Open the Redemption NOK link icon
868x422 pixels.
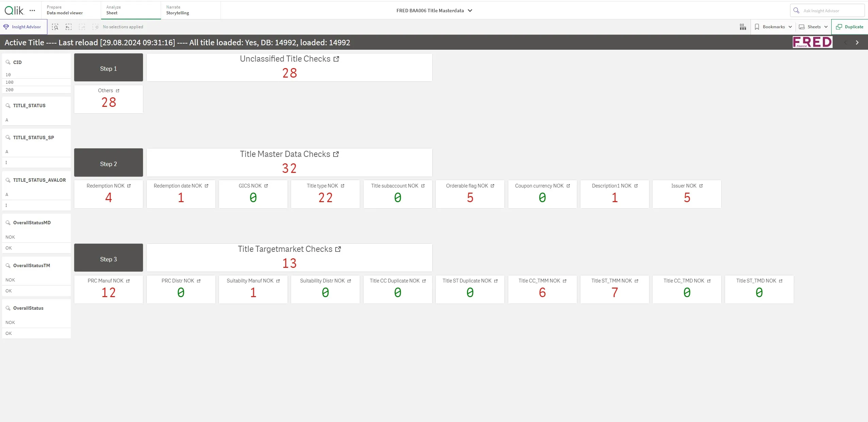129,186
